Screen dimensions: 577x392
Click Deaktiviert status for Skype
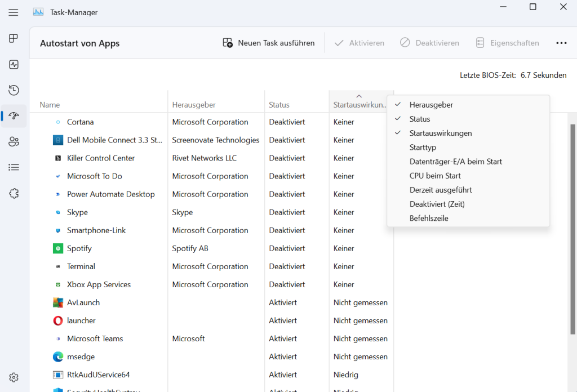[x=287, y=212]
